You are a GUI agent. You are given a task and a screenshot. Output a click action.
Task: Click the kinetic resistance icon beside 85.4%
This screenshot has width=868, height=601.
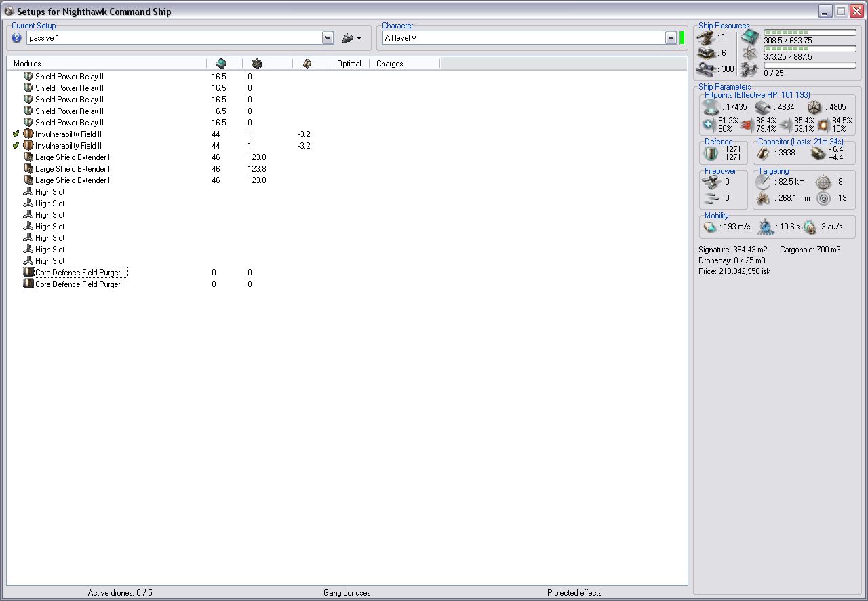[785, 124]
